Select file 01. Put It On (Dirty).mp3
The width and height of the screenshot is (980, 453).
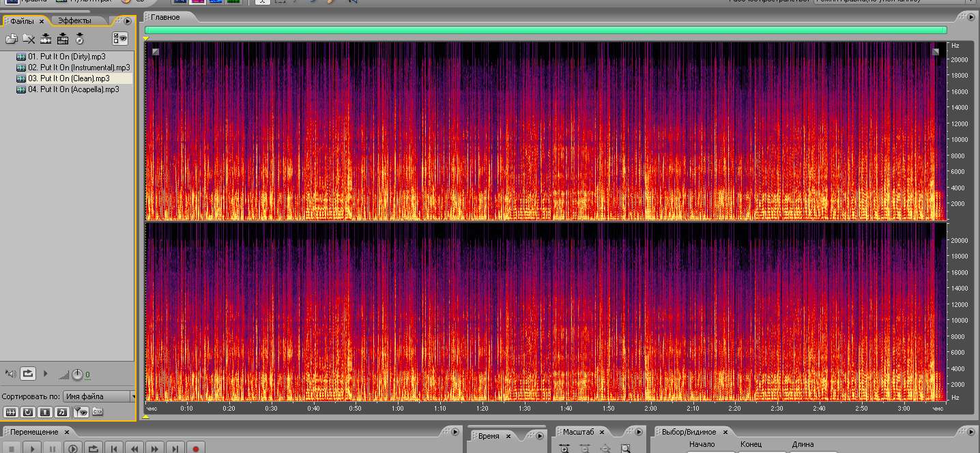[x=67, y=57]
